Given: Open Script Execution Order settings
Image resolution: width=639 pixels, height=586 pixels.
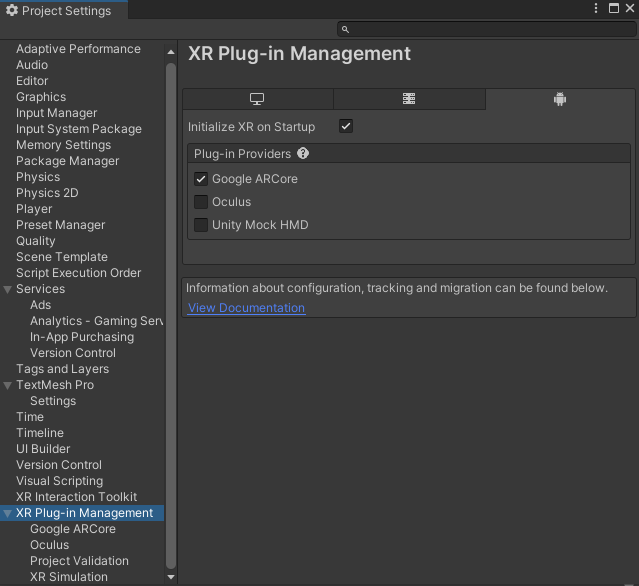Looking at the screenshot, I should pyautogui.click(x=78, y=273).
